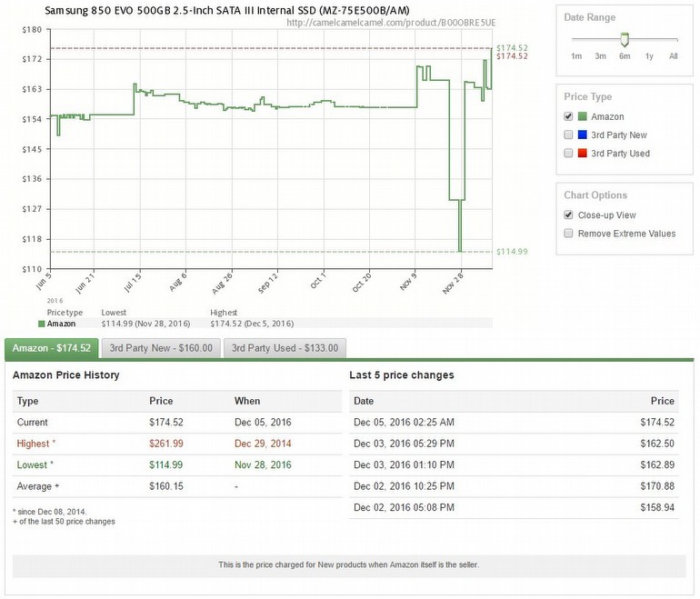Choose the 3m date range label
The height and width of the screenshot is (599, 700).
[600, 56]
